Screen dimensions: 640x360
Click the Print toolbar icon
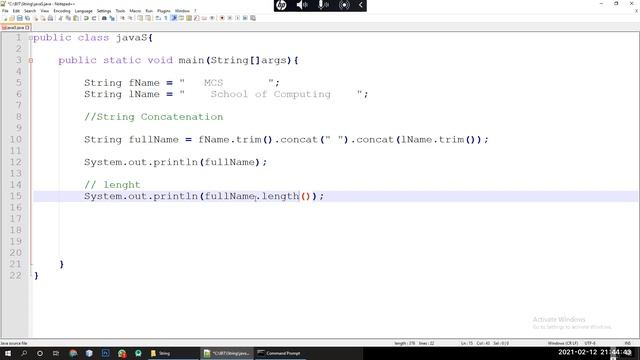(50, 18)
